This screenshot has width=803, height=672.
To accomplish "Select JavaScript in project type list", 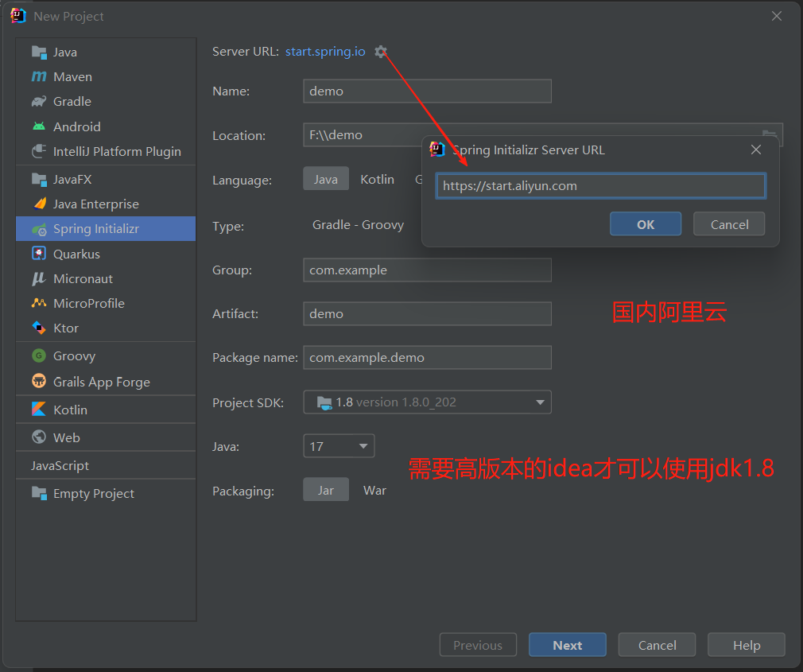I will (106, 465).
